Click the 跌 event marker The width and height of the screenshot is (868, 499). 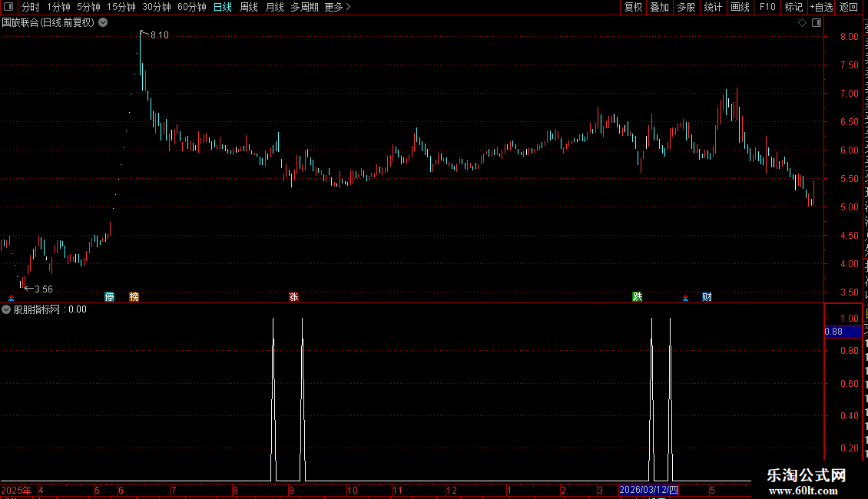(x=637, y=297)
